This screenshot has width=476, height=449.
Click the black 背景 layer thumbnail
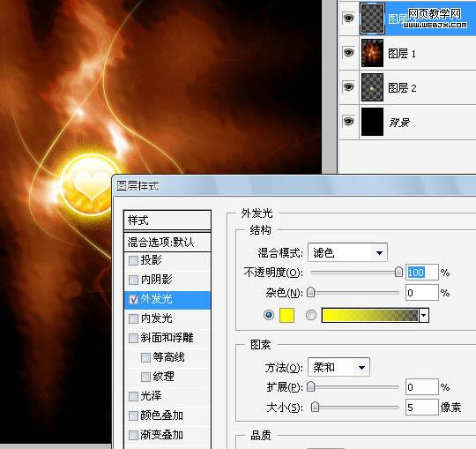tap(372, 122)
